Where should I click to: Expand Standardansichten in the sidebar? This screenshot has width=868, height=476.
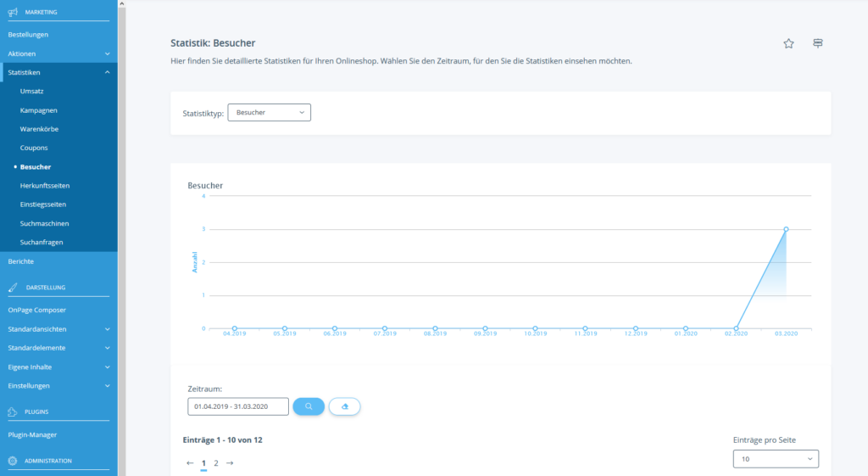(x=107, y=328)
